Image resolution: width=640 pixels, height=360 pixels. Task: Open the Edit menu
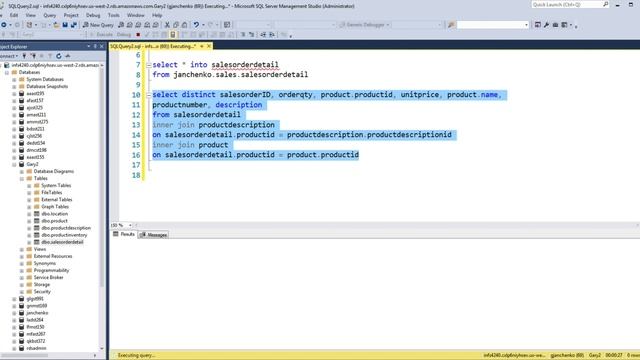pos(14,15)
